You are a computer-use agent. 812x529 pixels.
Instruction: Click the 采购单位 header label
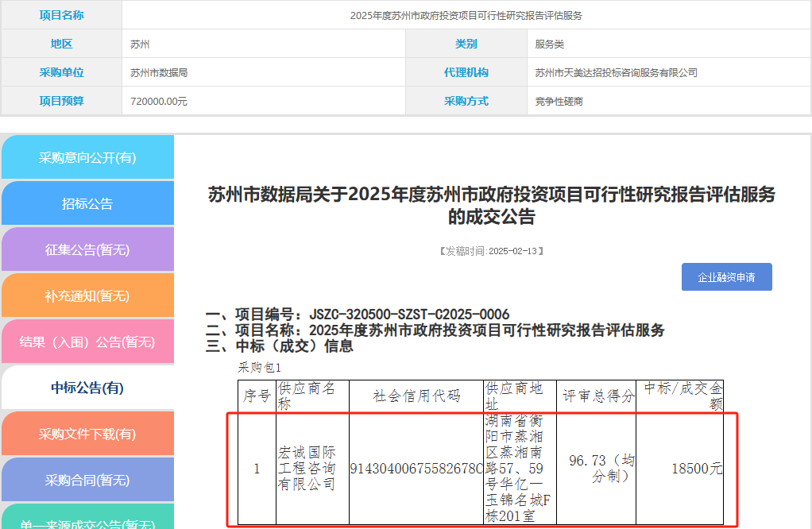[x=62, y=72]
